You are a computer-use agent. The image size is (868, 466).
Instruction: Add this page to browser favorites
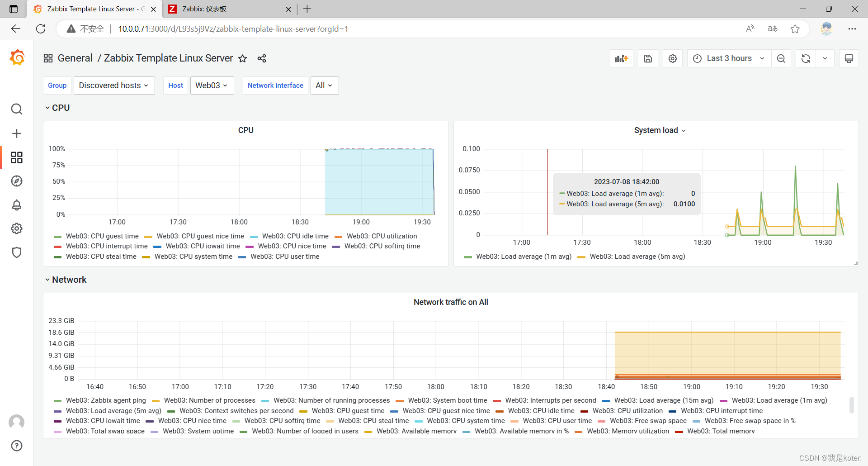coord(795,29)
